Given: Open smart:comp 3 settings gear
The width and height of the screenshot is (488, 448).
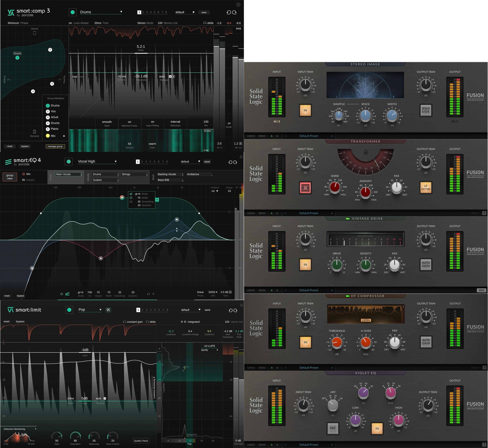Looking at the screenshot, I should [238, 5].
